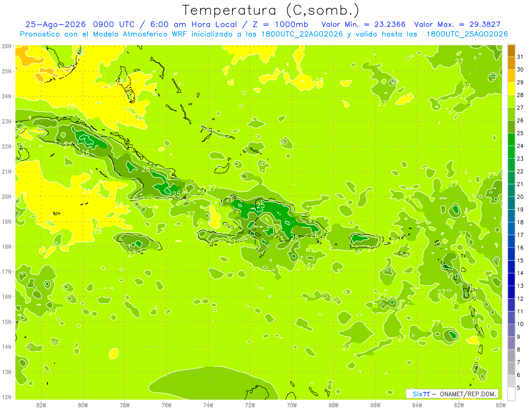Click the longitude label "74W"
This screenshot has width=532, height=411.
click(208, 405)
